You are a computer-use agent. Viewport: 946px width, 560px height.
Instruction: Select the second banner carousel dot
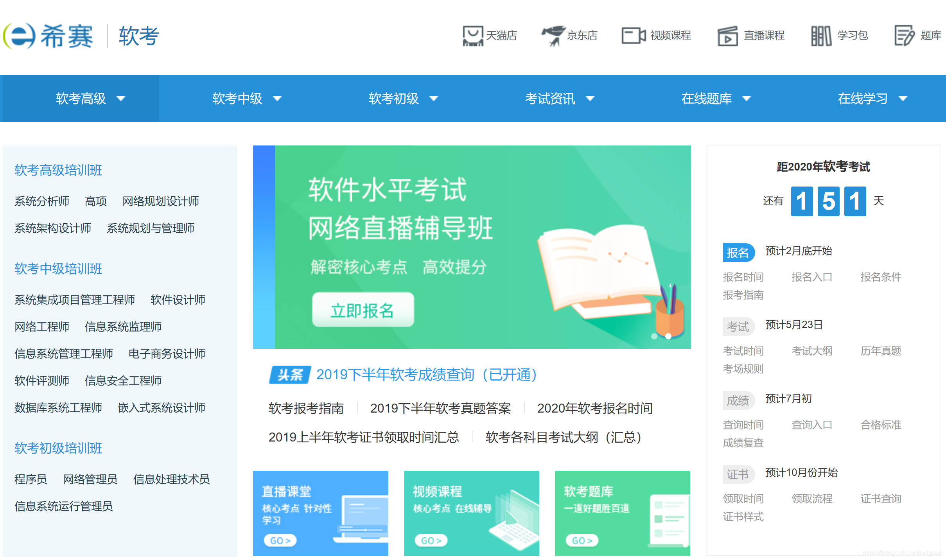[x=668, y=336]
